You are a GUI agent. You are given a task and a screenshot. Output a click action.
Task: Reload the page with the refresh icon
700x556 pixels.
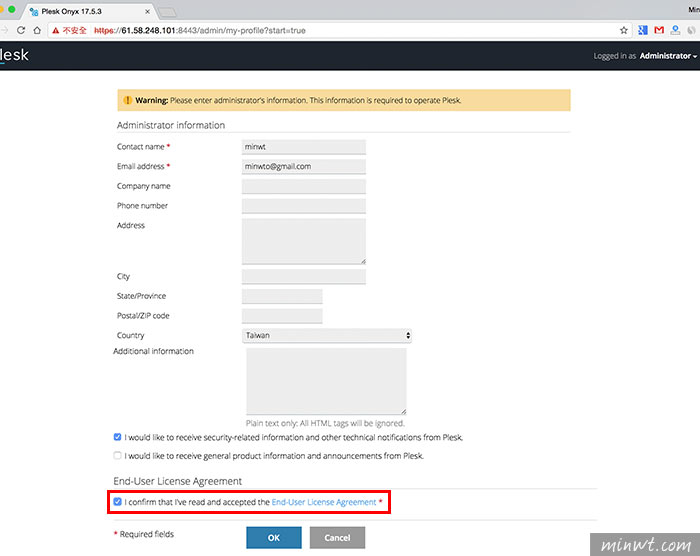tap(21, 30)
